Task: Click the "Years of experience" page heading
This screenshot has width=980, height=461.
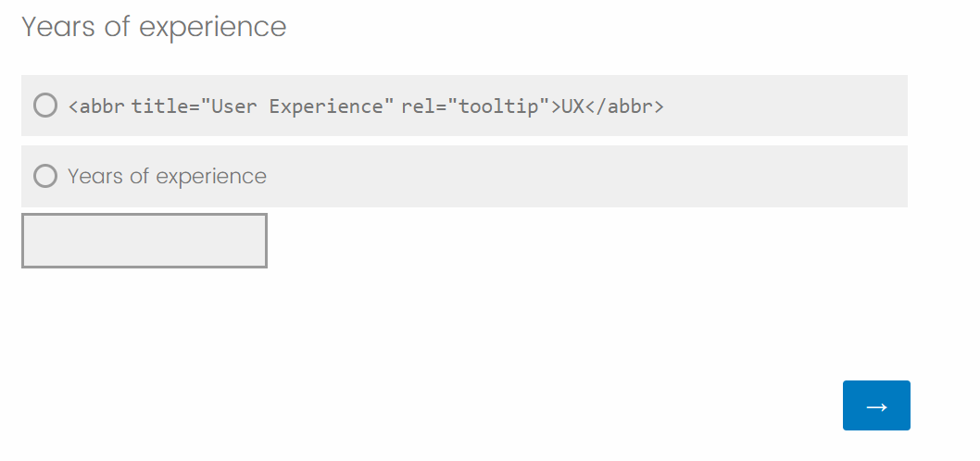Action: tap(154, 27)
